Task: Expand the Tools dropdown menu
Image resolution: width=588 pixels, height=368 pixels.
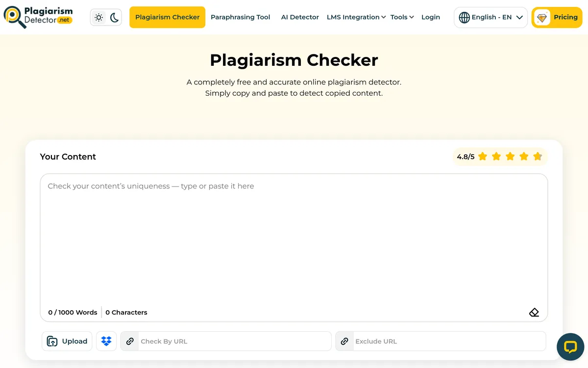Action: [402, 17]
